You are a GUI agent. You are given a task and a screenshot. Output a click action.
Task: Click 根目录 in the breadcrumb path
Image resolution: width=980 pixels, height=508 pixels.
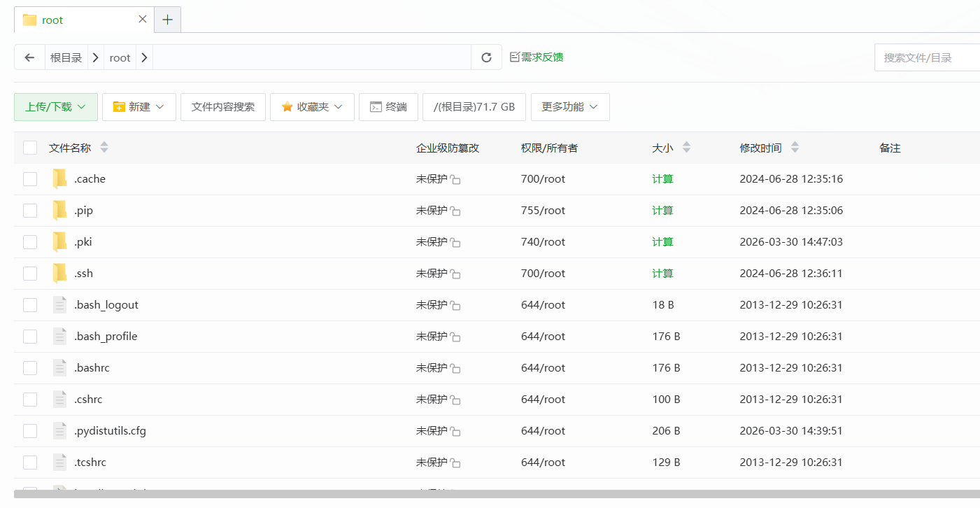(x=66, y=57)
